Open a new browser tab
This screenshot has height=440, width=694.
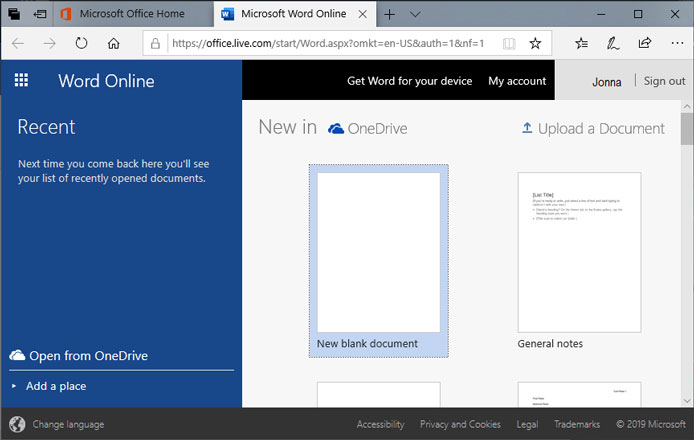389,15
